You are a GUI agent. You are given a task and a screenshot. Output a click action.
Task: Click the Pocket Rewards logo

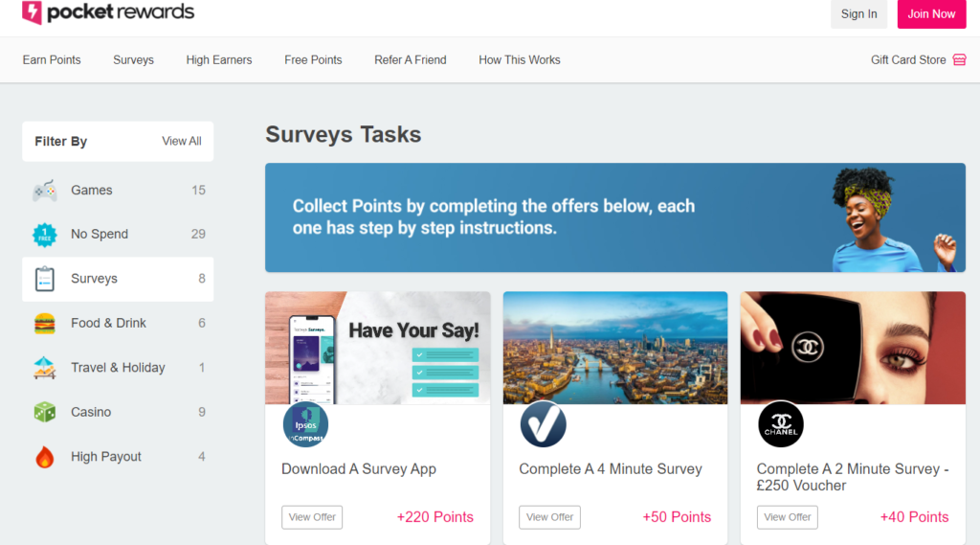click(x=108, y=13)
